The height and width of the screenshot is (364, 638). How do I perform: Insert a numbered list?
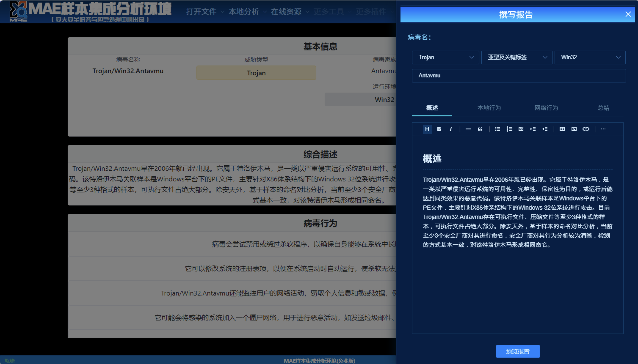tap(509, 129)
